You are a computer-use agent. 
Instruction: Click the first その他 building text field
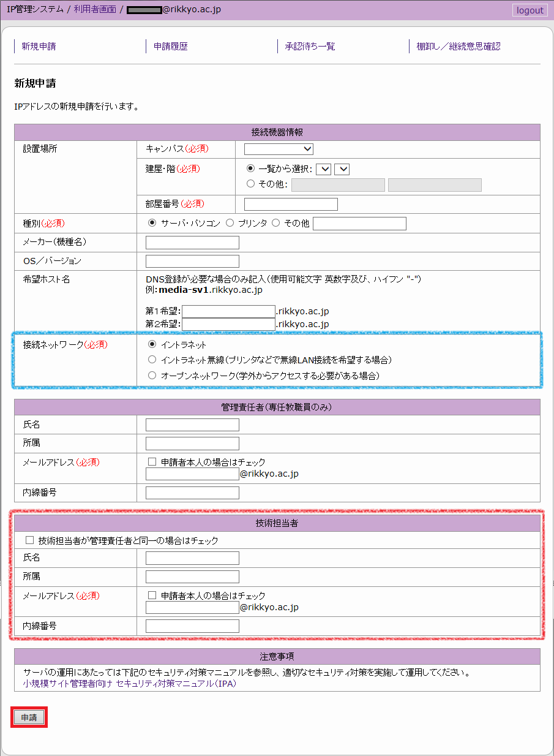pyautogui.click(x=338, y=185)
